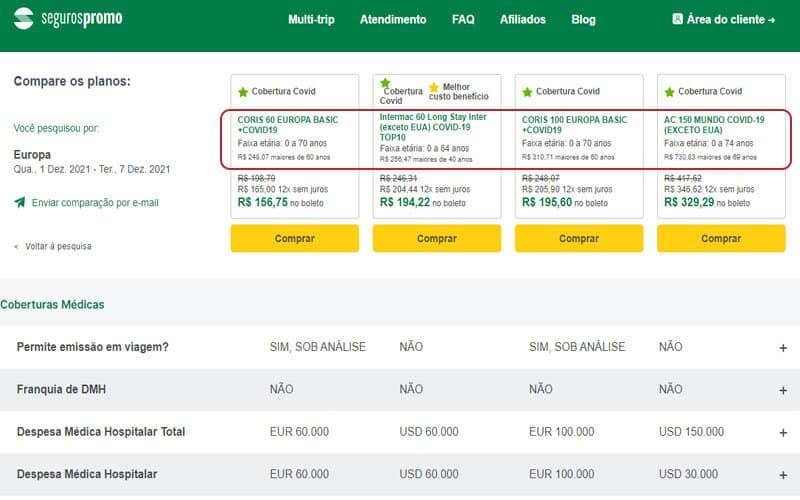Click Europa search destination text
This screenshot has height=500, width=800.
coord(32,155)
